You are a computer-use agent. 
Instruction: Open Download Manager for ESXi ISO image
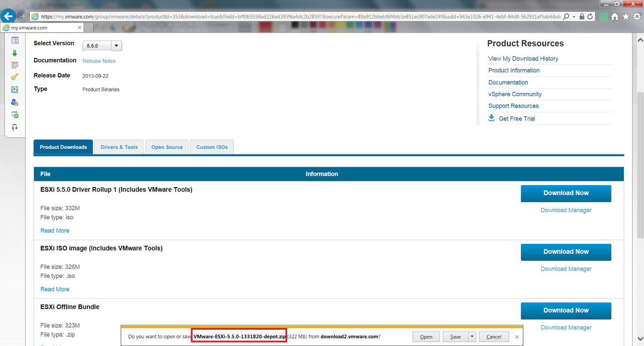566,269
